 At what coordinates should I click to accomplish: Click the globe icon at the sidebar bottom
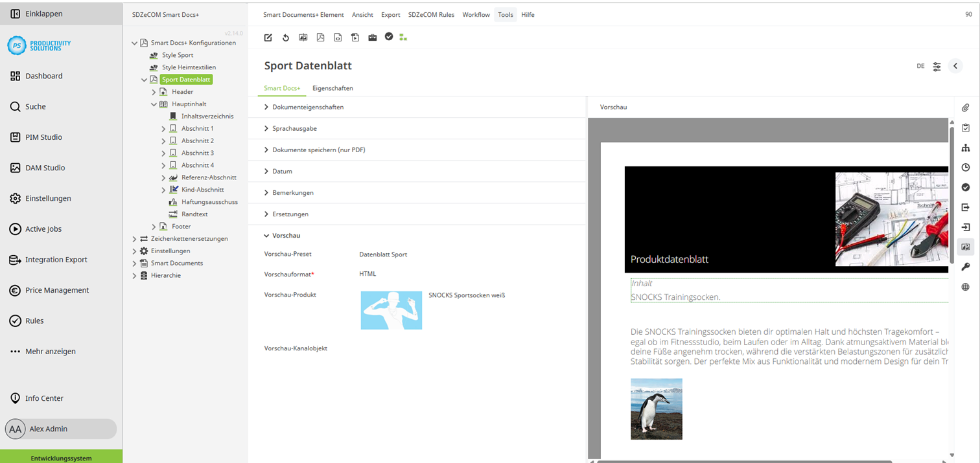pos(966,286)
